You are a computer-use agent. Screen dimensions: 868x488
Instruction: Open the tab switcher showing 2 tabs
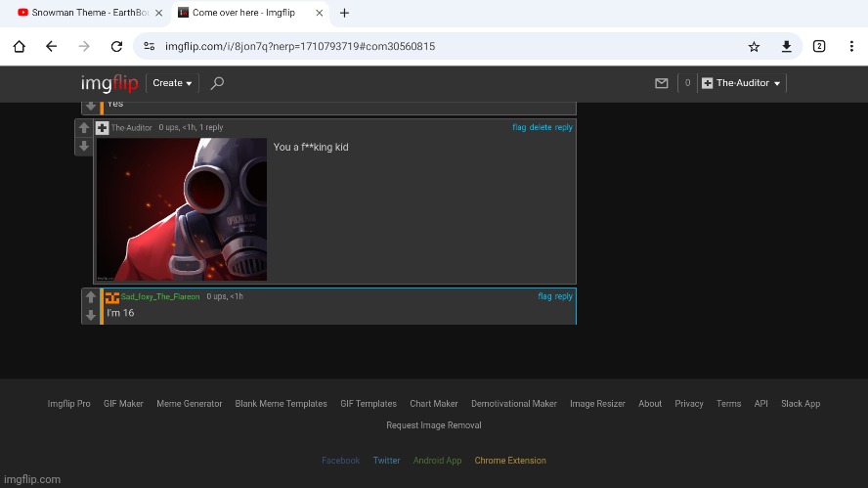819,47
